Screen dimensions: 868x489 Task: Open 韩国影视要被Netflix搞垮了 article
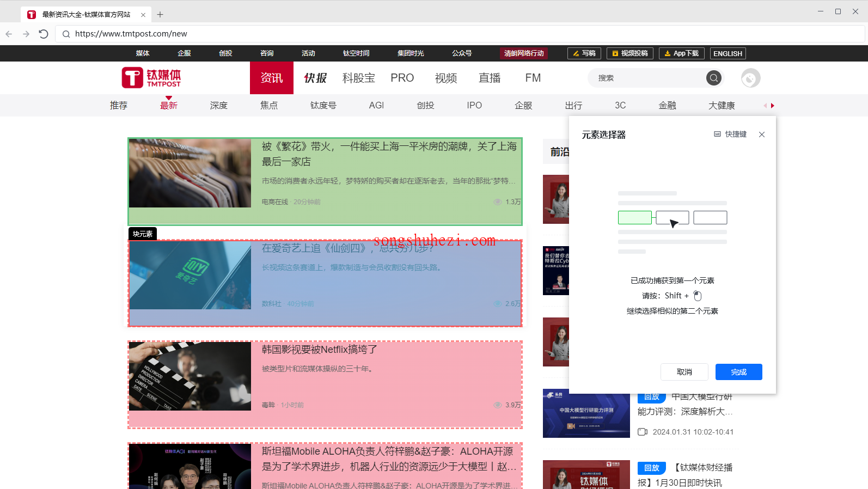(x=320, y=350)
